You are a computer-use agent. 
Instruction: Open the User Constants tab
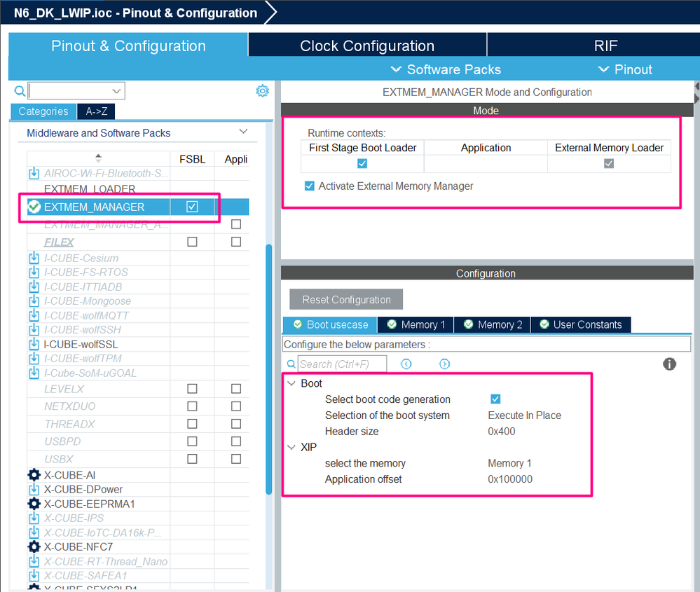click(581, 324)
